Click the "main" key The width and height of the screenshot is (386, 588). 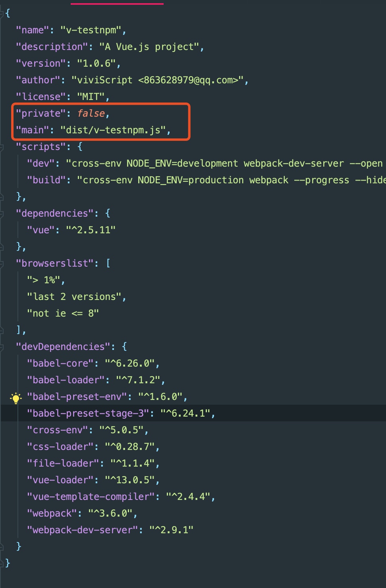33,130
